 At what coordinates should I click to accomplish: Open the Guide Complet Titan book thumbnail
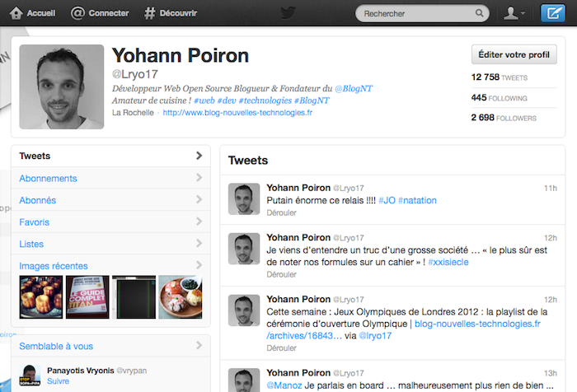point(87,296)
